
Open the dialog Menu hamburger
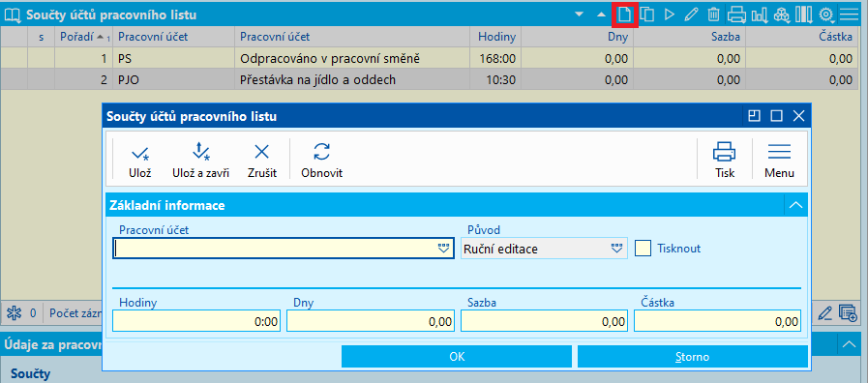(x=779, y=160)
